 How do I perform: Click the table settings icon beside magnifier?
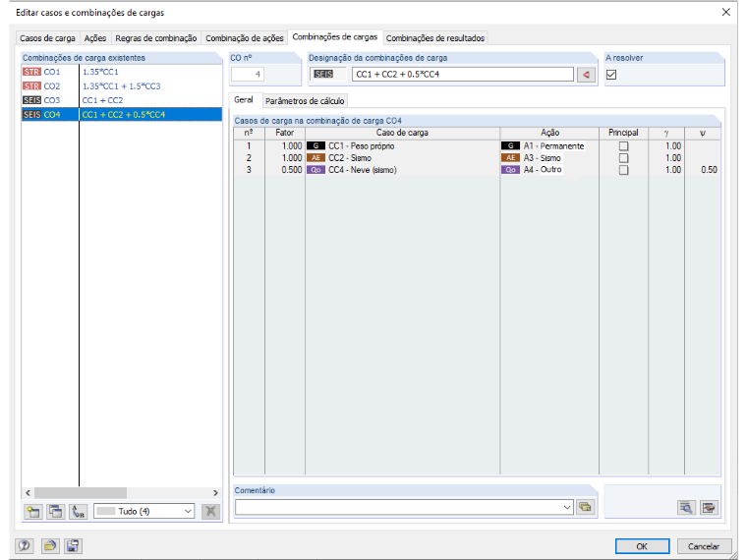tap(709, 508)
